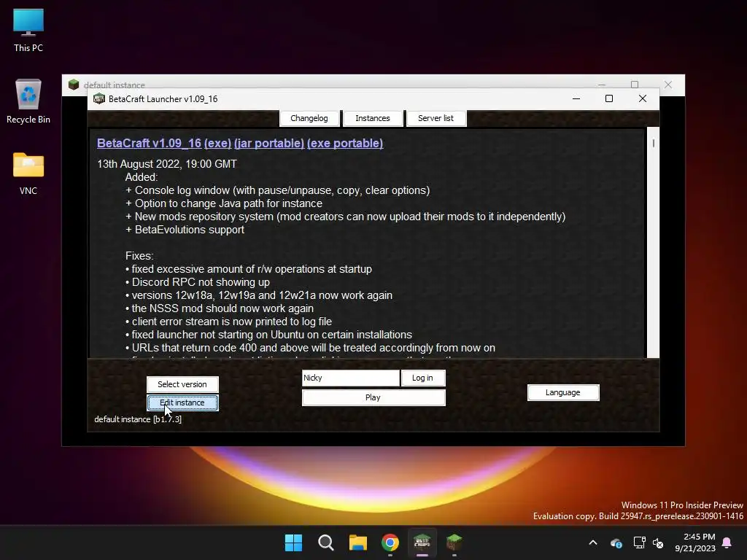Open the notification bell icon
The width and height of the screenshot is (747, 560).
click(727, 542)
